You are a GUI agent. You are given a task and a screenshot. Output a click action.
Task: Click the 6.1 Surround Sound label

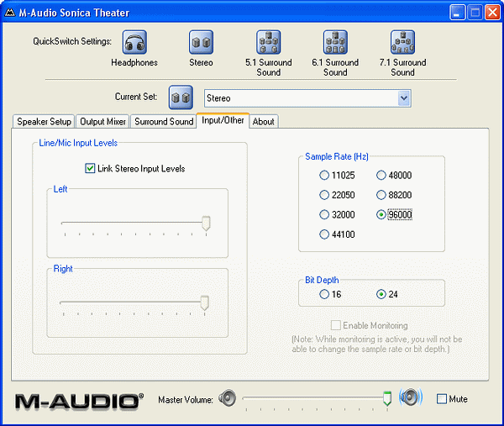click(335, 67)
